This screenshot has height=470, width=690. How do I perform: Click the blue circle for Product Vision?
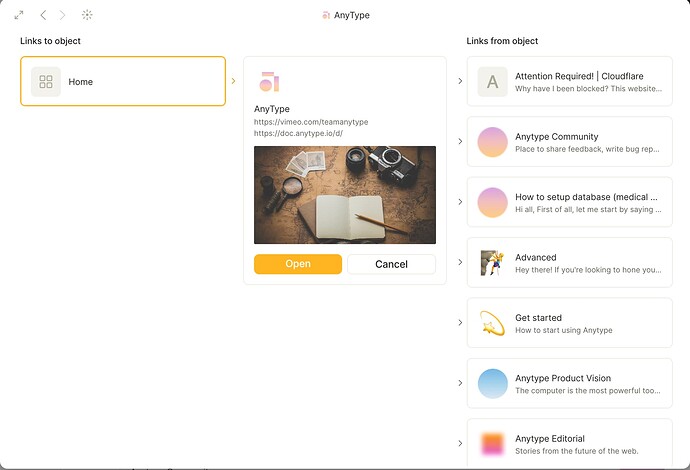tap(492, 383)
